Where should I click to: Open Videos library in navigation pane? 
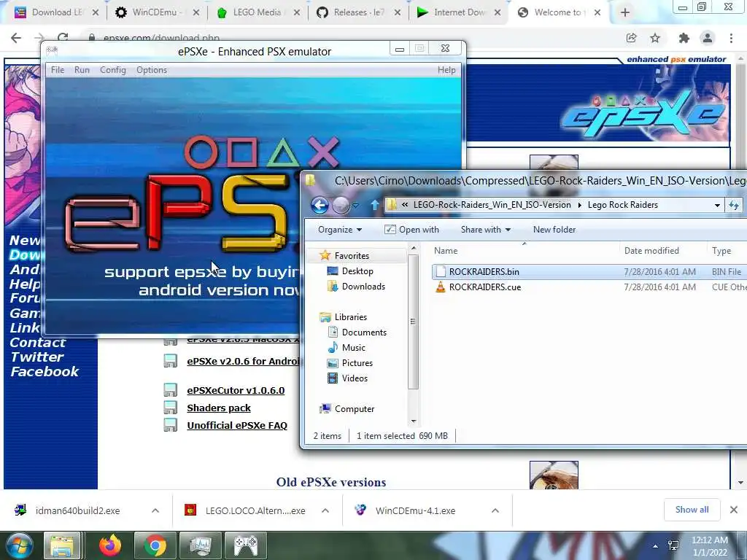click(355, 378)
